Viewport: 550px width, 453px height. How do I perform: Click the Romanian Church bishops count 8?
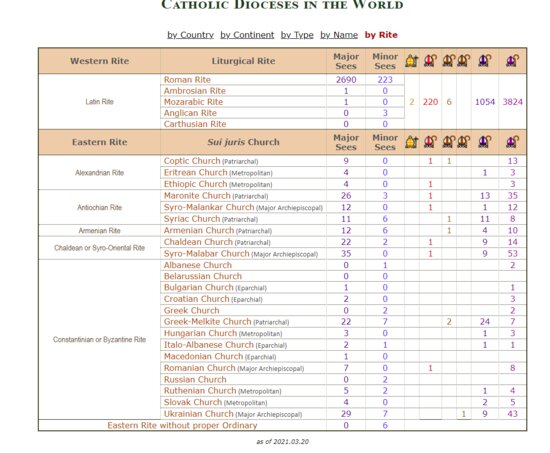(x=512, y=368)
